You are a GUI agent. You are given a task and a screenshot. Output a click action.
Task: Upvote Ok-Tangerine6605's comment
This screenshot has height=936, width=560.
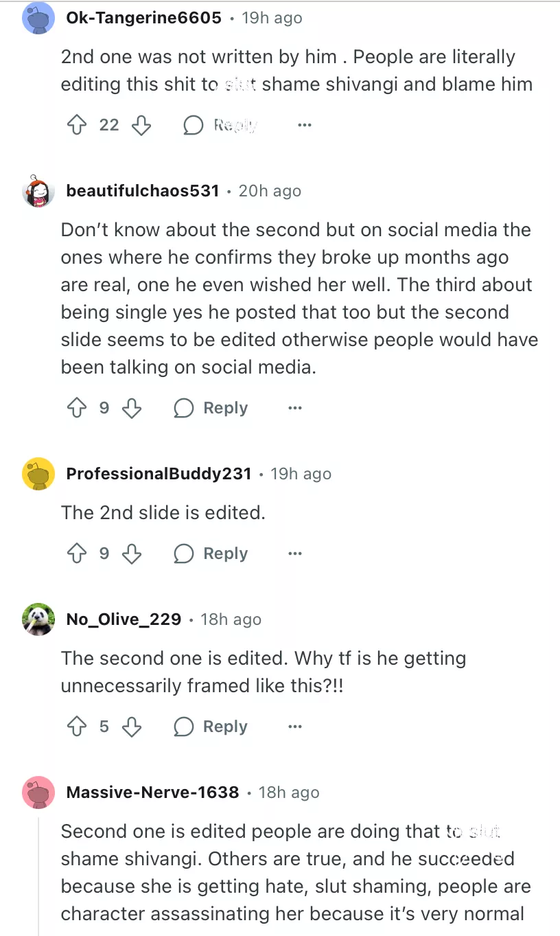click(x=75, y=125)
